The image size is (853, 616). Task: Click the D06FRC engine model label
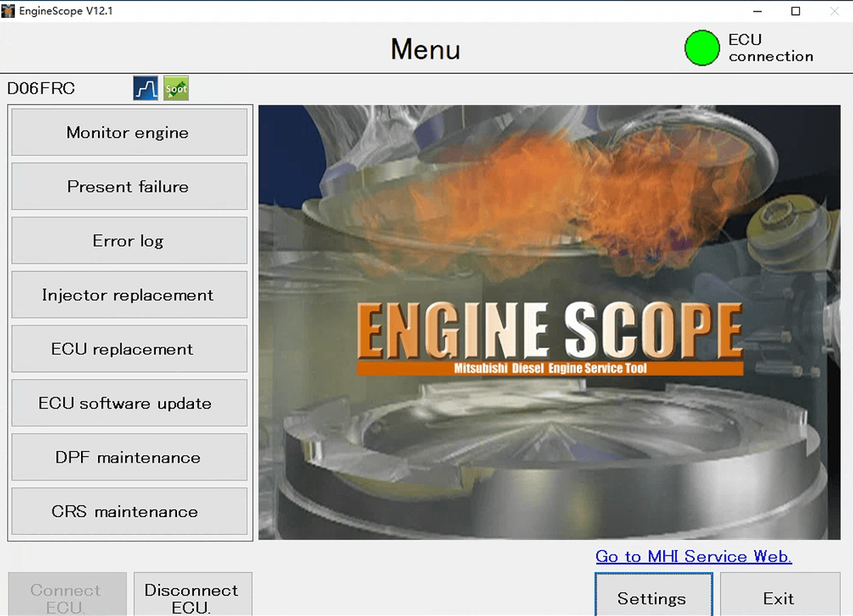[x=41, y=89]
